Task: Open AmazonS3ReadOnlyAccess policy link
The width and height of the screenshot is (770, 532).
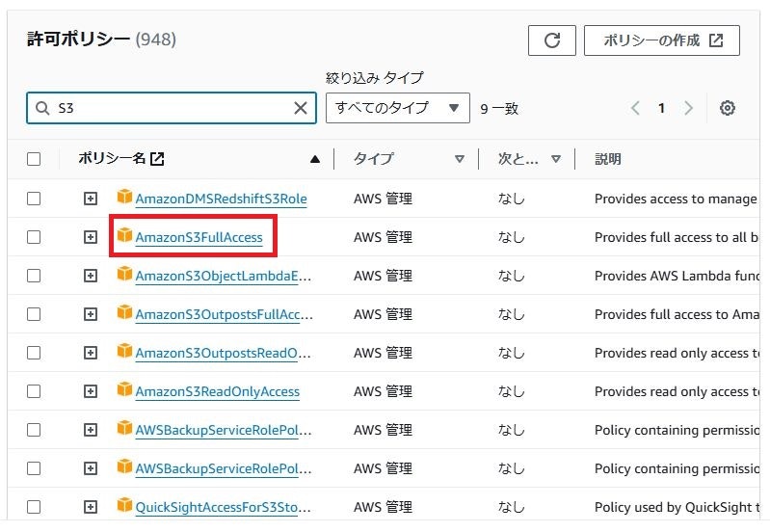Action: (218, 391)
